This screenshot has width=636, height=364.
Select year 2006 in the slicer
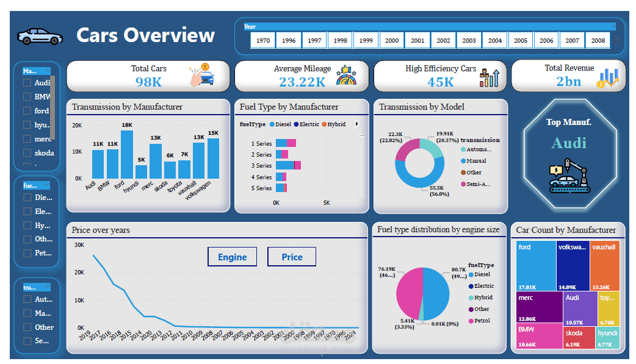[546, 40]
